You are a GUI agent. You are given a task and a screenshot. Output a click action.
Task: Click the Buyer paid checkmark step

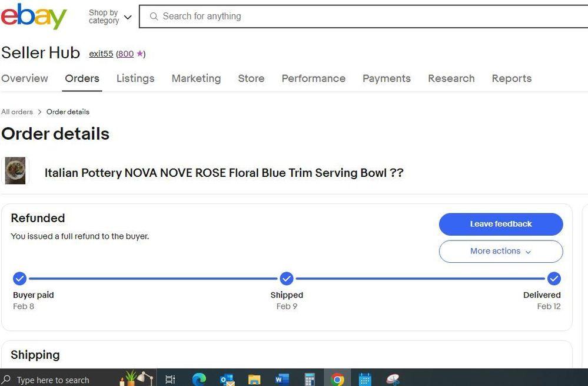tap(20, 279)
